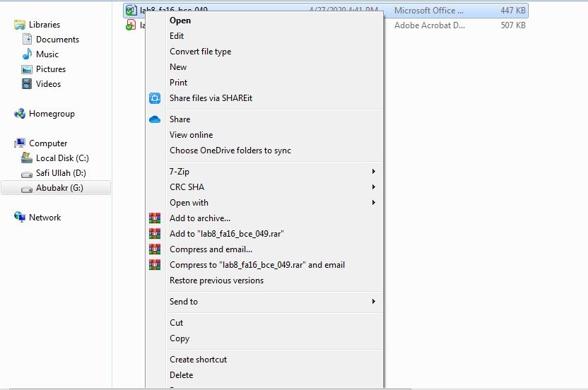Expand the CRC SHA submenu arrow
This screenshot has width=588, height=390.
tap(373, 187)
